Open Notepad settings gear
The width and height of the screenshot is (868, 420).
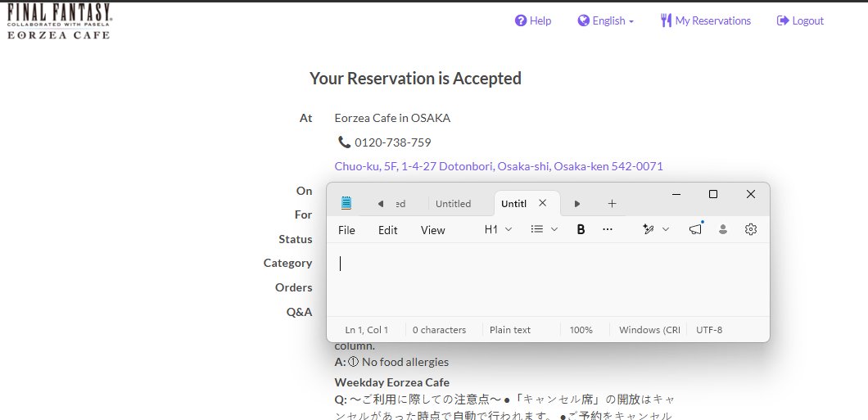pyautogui.click(x=751, y=229)
